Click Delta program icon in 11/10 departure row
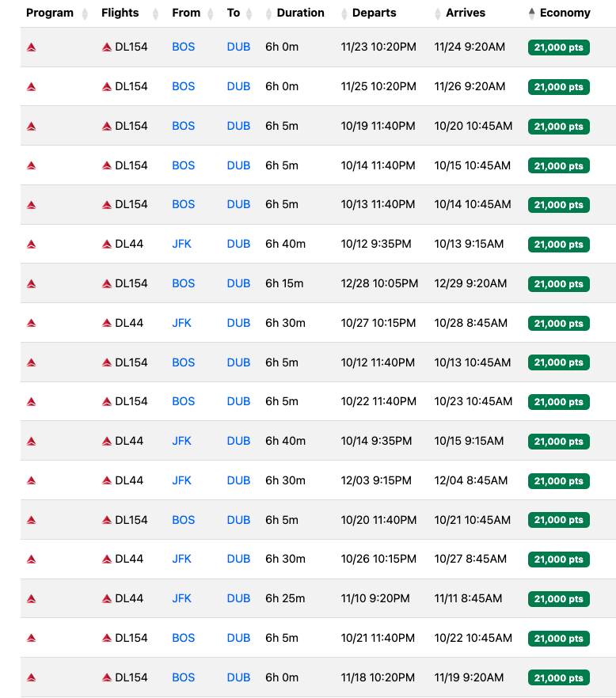This screenshot has height=698, width=616. click(31, 599)
